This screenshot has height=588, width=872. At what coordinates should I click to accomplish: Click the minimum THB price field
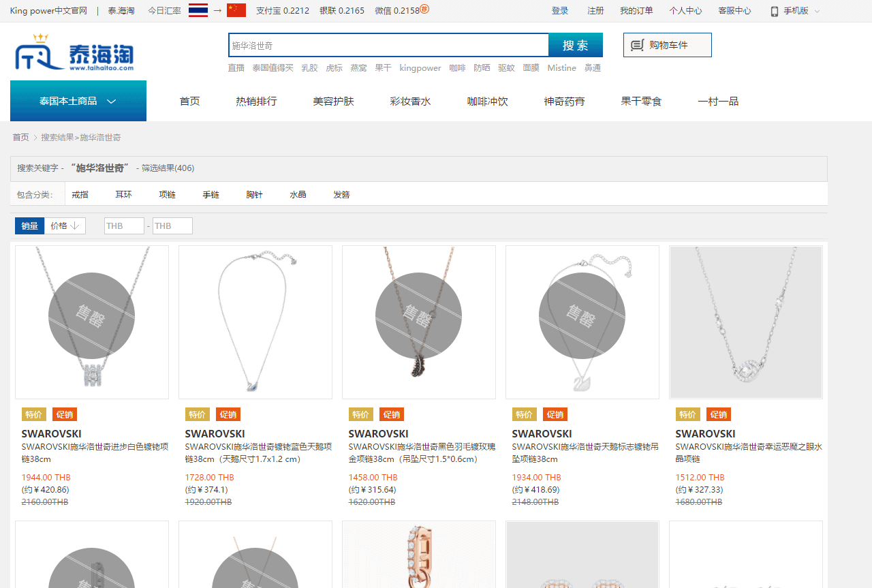[x=124, y=226]
